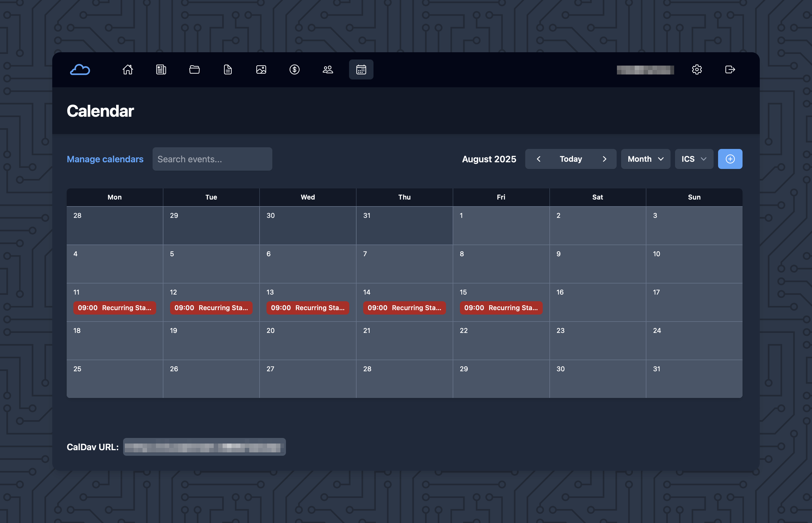Select day cell August 16
The image size is (812, 523).
point(597,302)
